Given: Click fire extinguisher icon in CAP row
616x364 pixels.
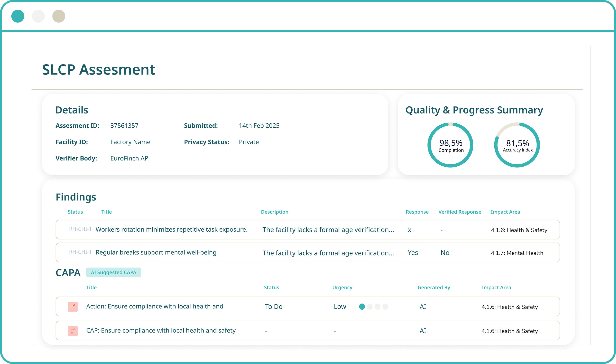Looking at the screenshot, I should (73, 331).
